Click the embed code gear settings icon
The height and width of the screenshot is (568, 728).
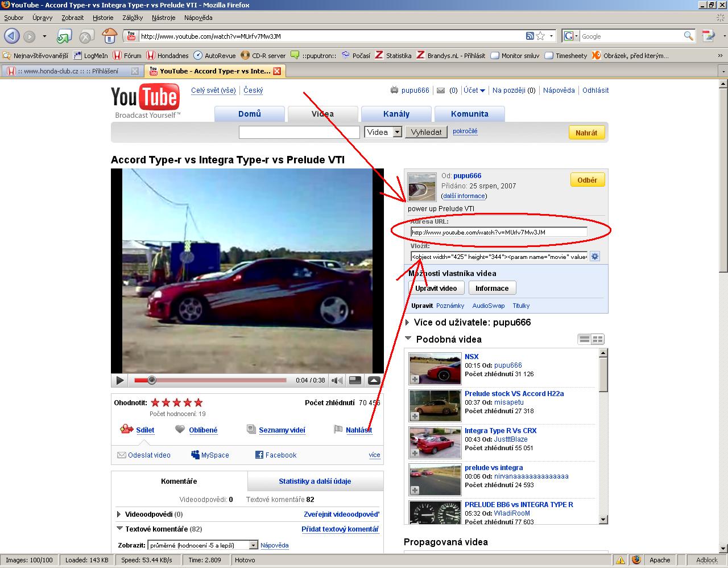pyautogui.click(x=594, y=257)
